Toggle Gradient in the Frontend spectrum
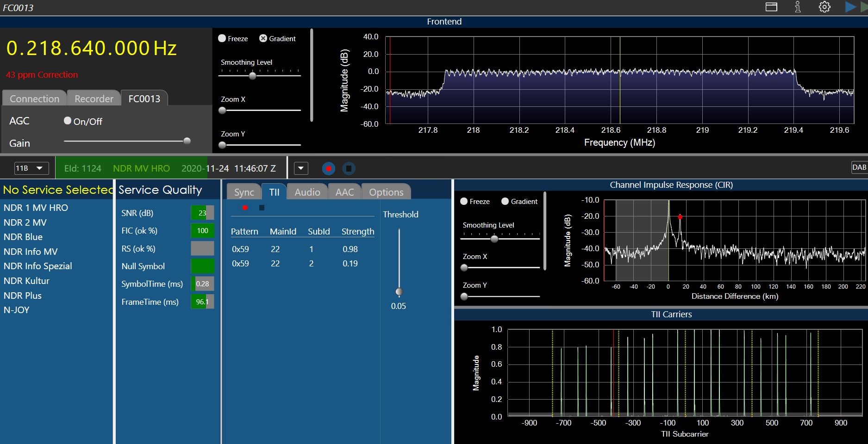Screen dimensions: 868x444 [263, 38]
